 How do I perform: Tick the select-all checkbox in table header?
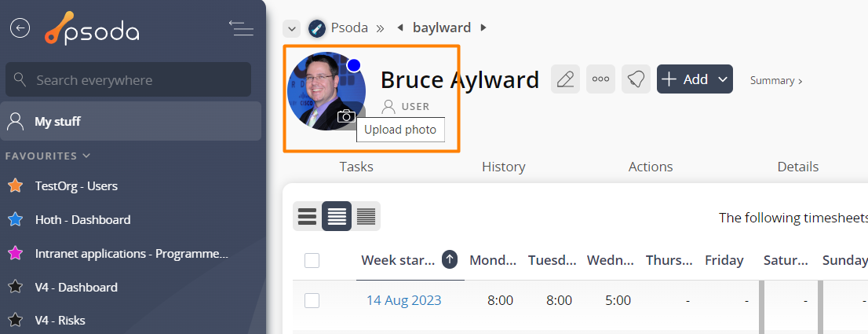click(312, 260)
